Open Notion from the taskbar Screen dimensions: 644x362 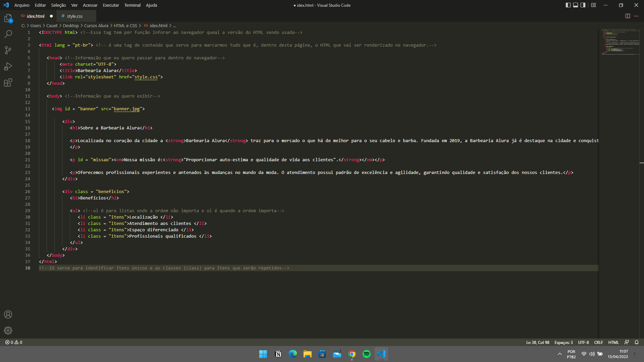tap(278, 354)
